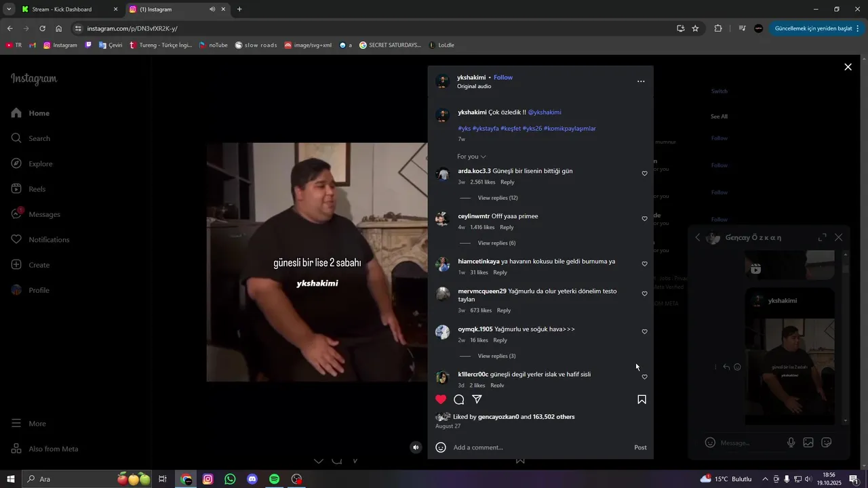Show the list of 163,502 other likes
The image size is (868, 488).
(x=553, y=417)
